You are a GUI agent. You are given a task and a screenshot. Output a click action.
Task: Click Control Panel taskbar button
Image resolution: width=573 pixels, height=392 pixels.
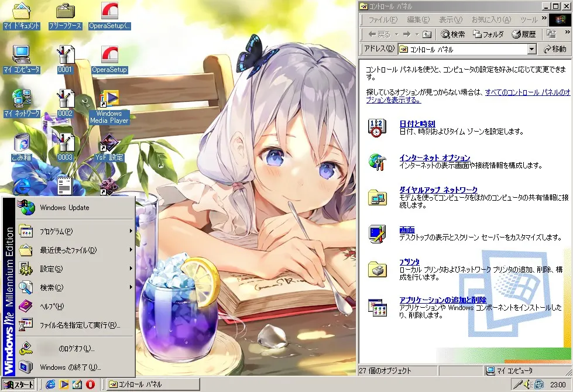[153, 384]
